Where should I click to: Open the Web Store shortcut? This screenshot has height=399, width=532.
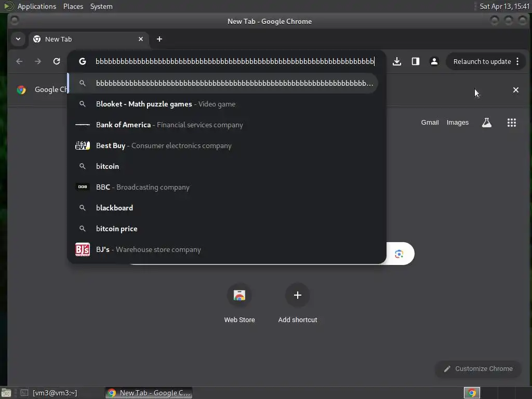pyautogui.click(x=240, y=303)
